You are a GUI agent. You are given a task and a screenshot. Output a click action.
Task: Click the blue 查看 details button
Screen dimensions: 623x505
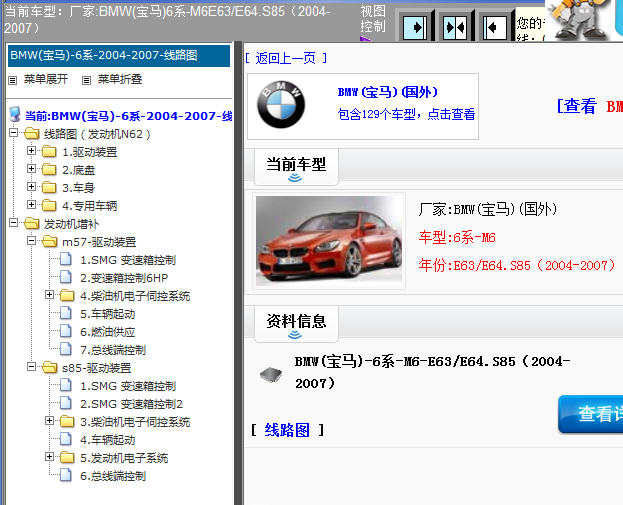(590, 414)
